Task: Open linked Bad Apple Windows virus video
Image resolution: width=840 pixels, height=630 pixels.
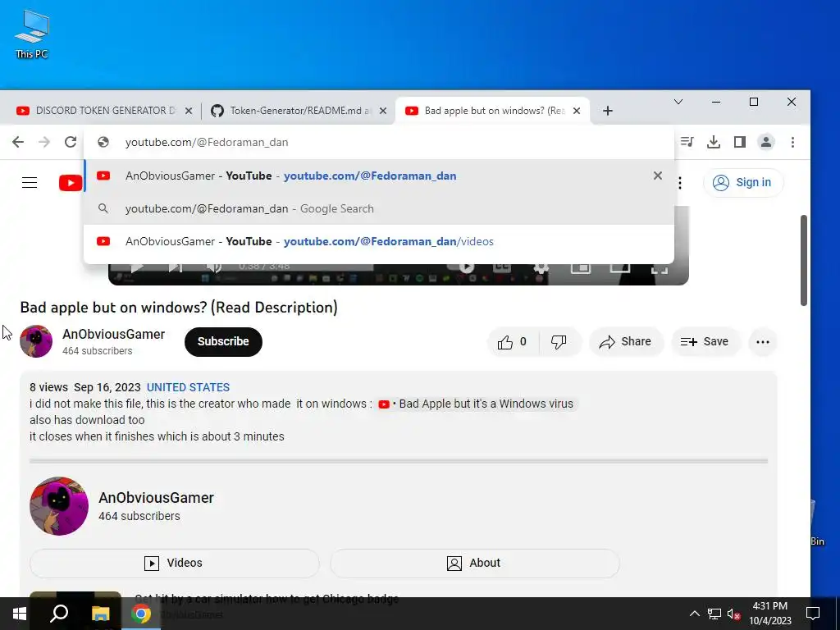Action: click(x=476, y=404)
